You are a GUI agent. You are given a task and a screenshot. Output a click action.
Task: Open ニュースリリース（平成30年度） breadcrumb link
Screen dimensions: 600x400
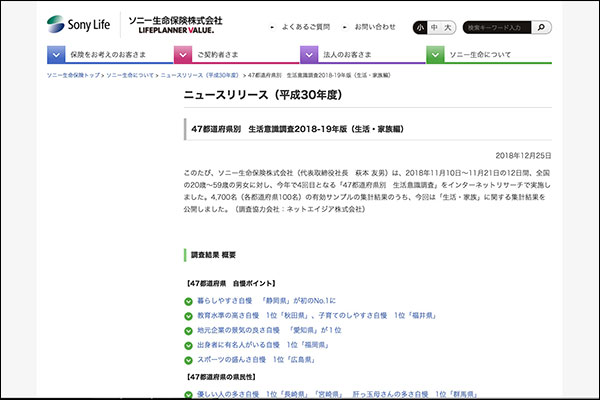point(200,75)
